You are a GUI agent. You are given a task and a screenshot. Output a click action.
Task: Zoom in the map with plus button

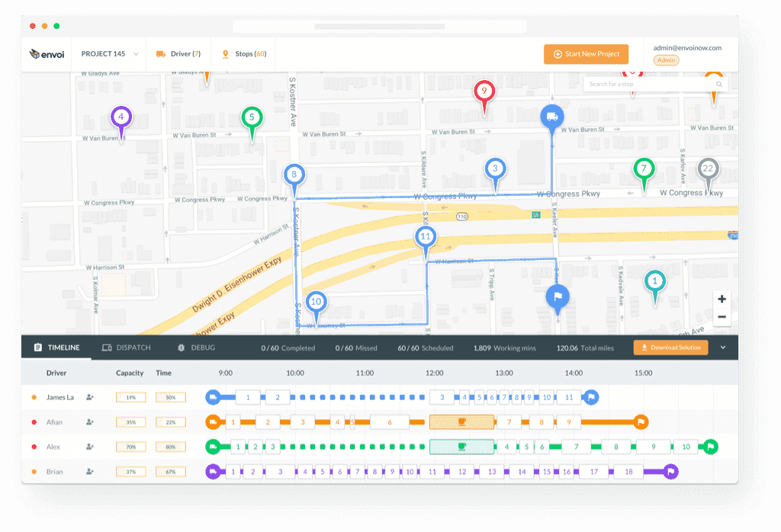[x=722, y=299]
